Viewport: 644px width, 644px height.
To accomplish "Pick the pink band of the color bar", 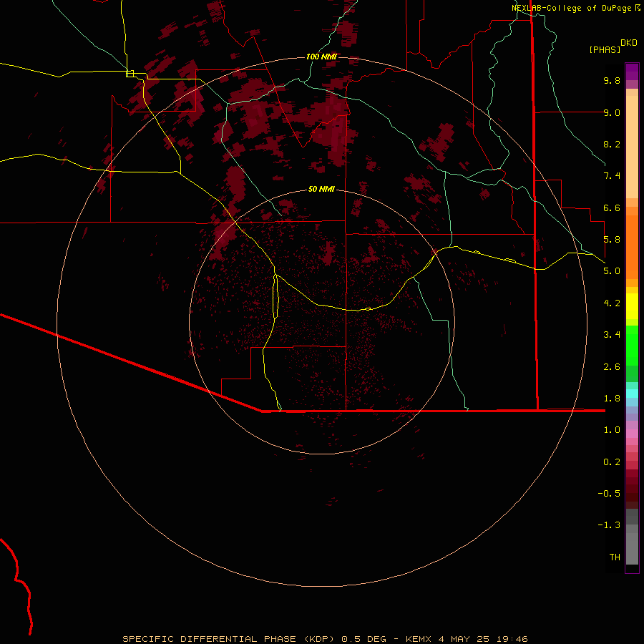I will point(632,434).
